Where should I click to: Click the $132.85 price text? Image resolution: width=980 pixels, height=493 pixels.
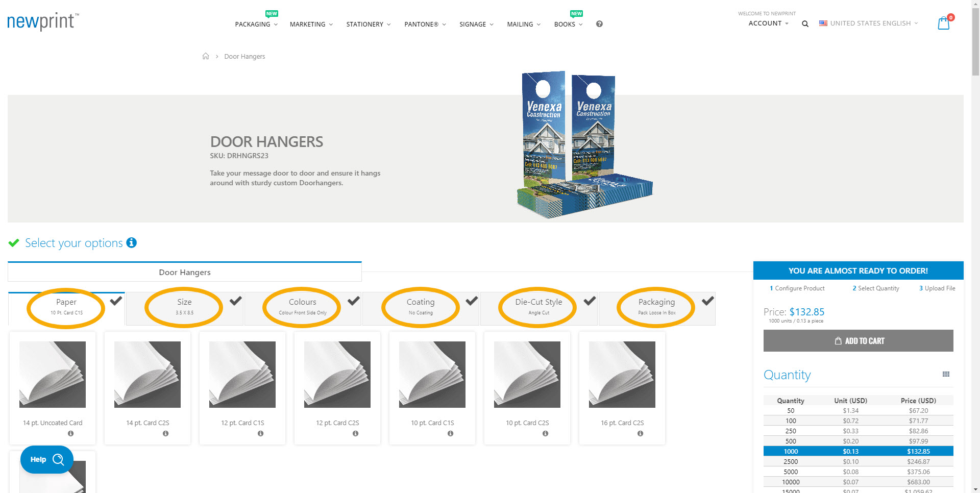(806, 312)
